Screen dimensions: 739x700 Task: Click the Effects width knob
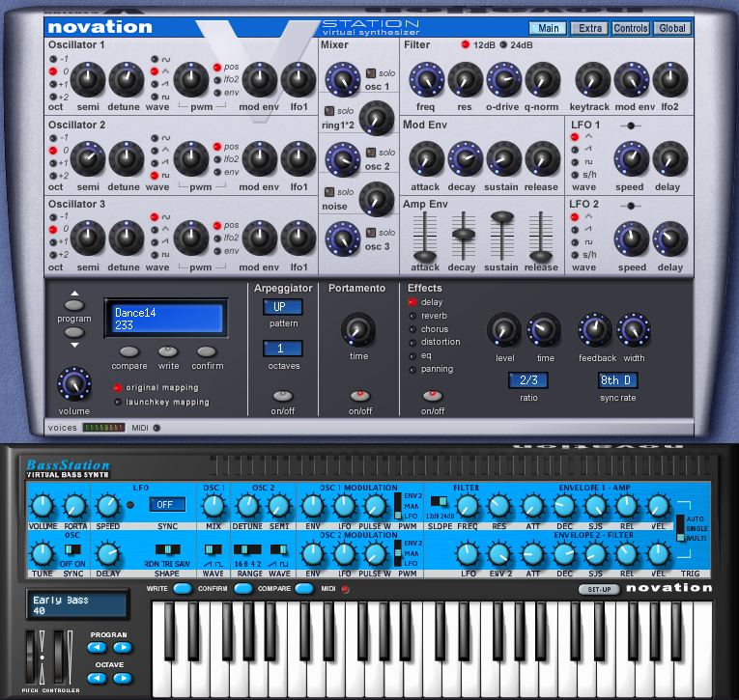point(634,329)
